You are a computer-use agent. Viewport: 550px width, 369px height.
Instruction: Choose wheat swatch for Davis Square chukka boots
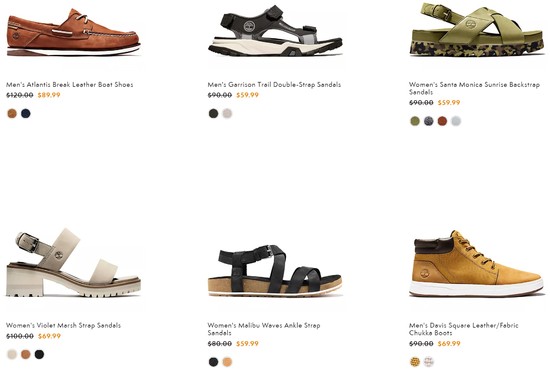tap(415, 362)
